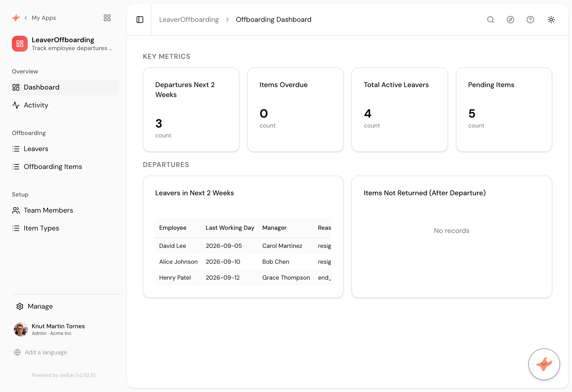This screenshot has width=572, height=392.
Task: Click Knut Martin Tornes profile avatar
Action: pos(21,329)
